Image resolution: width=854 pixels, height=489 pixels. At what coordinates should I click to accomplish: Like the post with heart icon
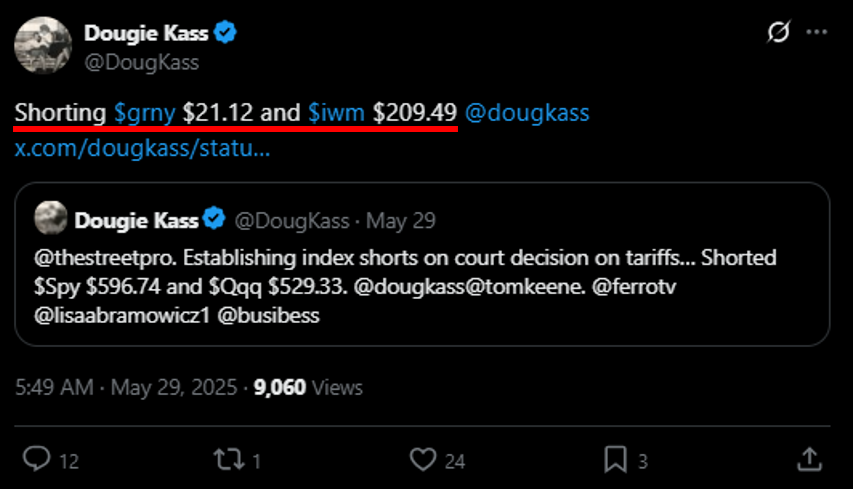click(x=424, y=459)
